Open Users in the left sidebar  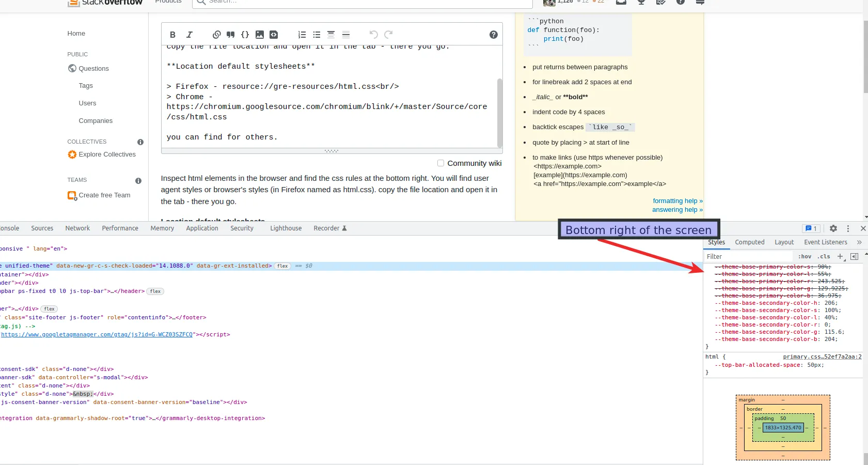click(x=87, y=103)
